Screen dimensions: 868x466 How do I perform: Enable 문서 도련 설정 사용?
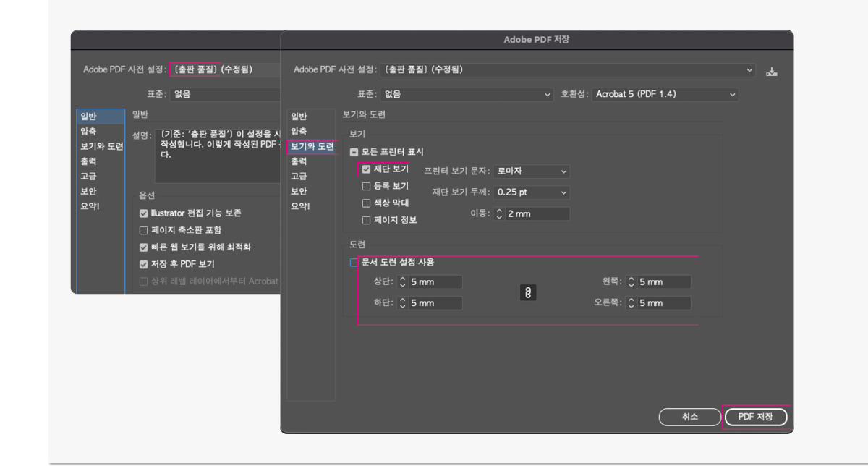pyautogui.click(x=354, y=263)
